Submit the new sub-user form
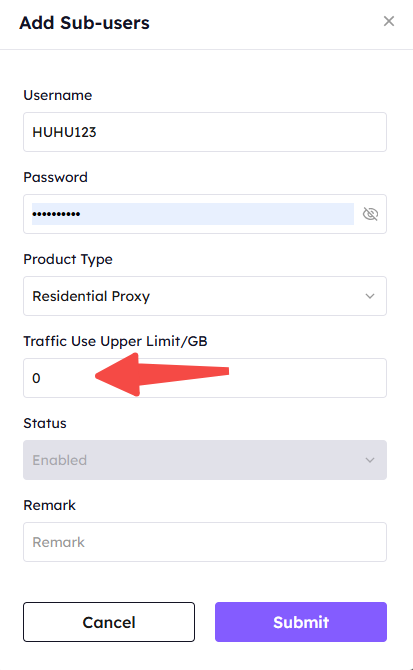413x670 pixels. click(301, 622)
